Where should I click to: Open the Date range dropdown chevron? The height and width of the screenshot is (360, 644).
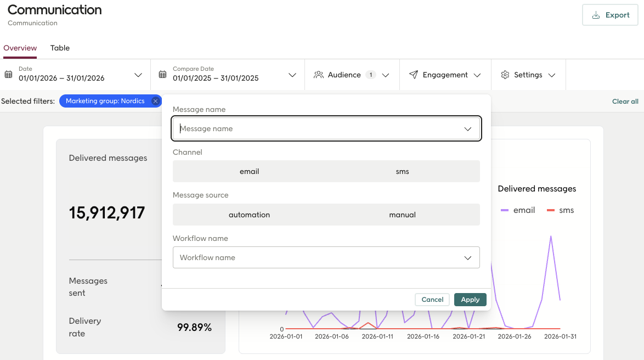138,75
